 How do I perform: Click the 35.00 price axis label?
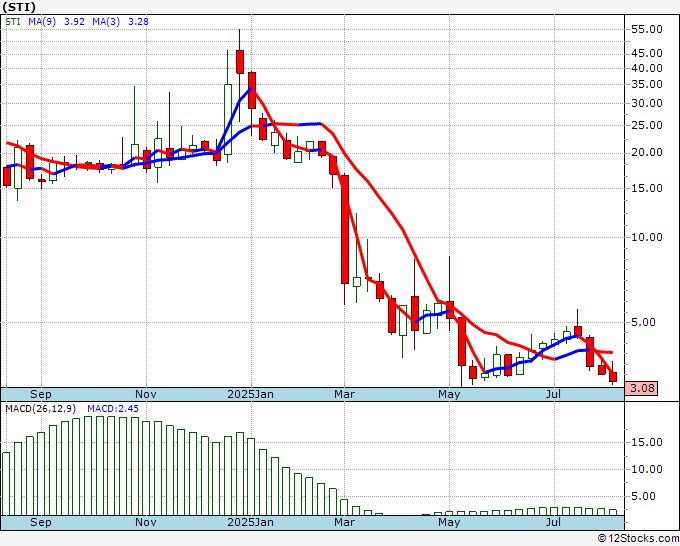point(647,84)
